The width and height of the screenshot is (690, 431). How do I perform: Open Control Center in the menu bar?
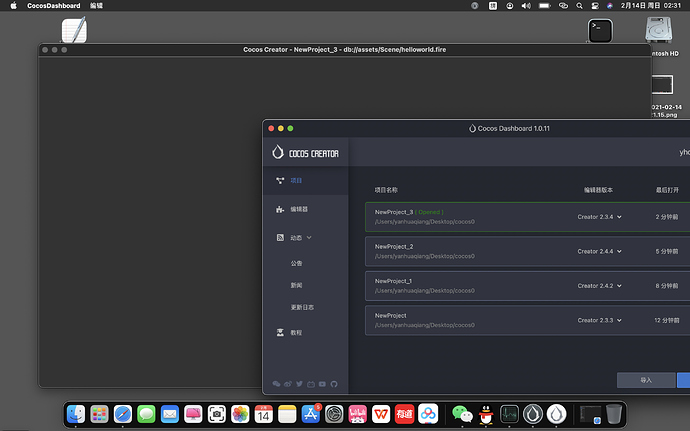click(595, 6)
